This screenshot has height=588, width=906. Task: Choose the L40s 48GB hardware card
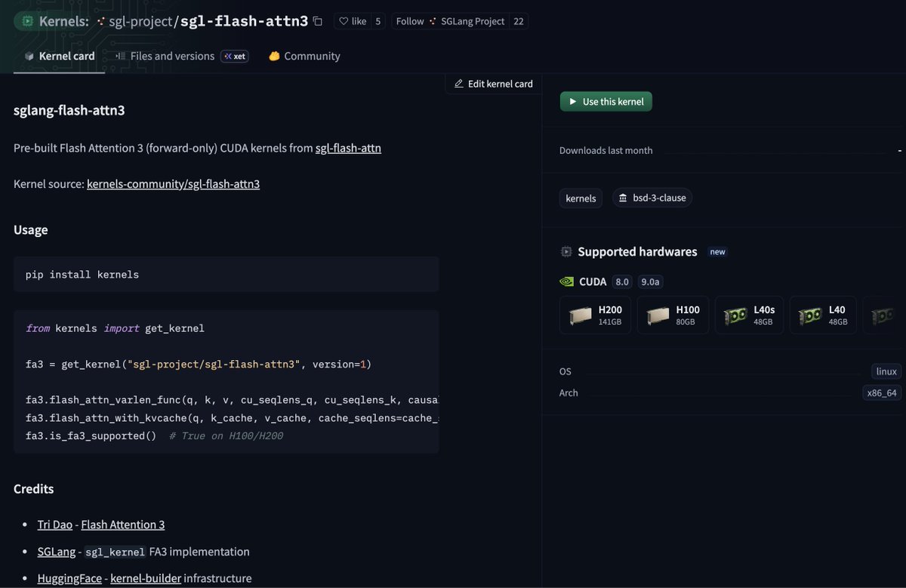(749, 315)
